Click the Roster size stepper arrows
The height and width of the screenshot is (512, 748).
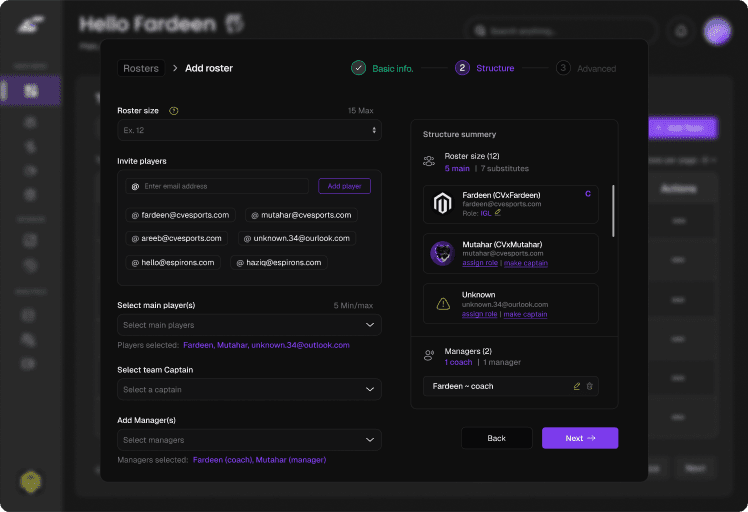(x=374, y=131)
